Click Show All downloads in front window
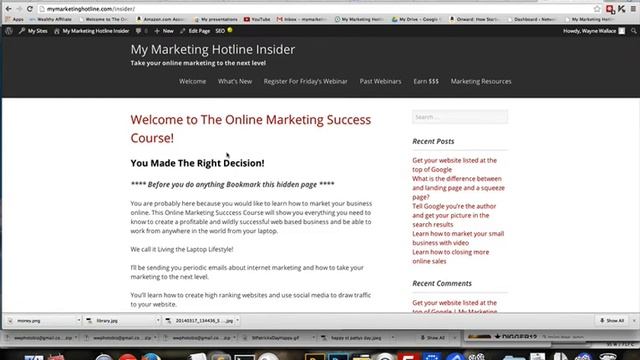The width and height of the screenshot is (640, 360). click(611, 321)
